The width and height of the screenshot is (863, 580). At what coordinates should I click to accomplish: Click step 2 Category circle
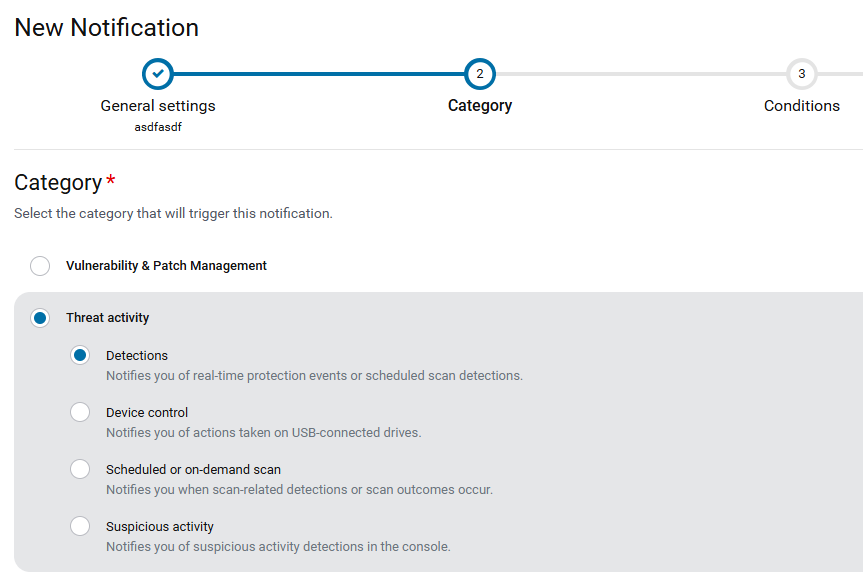pos(480,74)
